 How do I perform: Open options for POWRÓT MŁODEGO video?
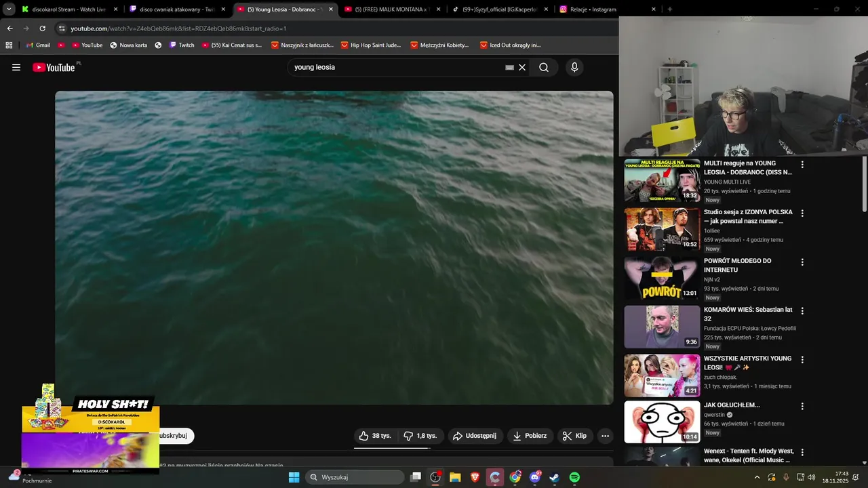click(802, 262)
